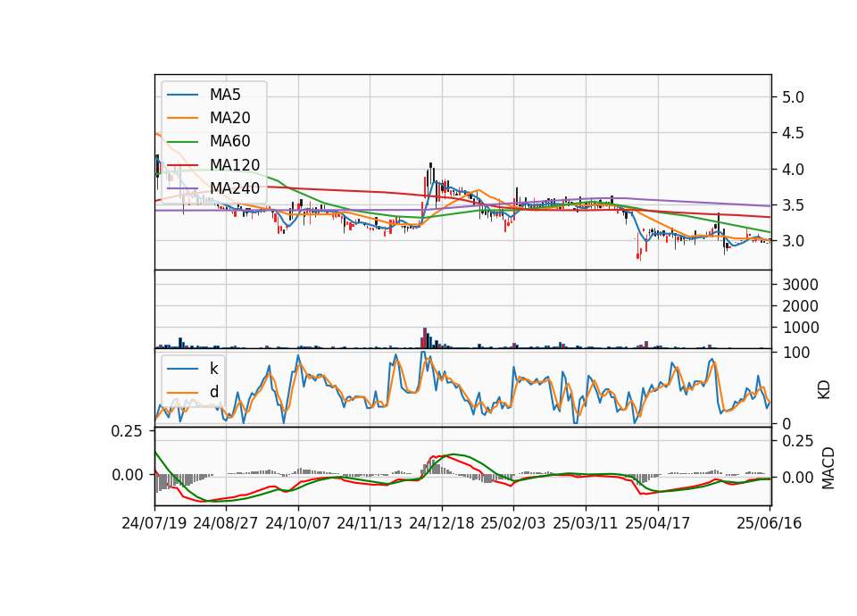Click the 24/11/13 date axis label
Screen dimensions: 857x616
370,524
